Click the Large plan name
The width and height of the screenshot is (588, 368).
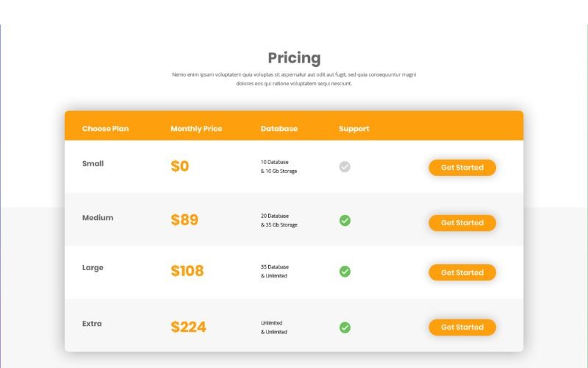pyautogui.click(x=93, y=268)
